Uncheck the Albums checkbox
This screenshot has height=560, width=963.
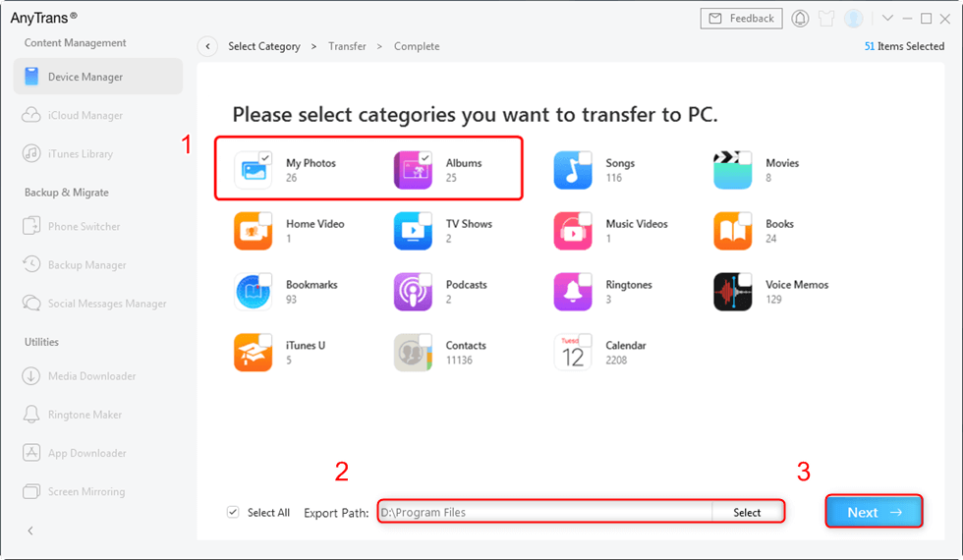point(425,158)
